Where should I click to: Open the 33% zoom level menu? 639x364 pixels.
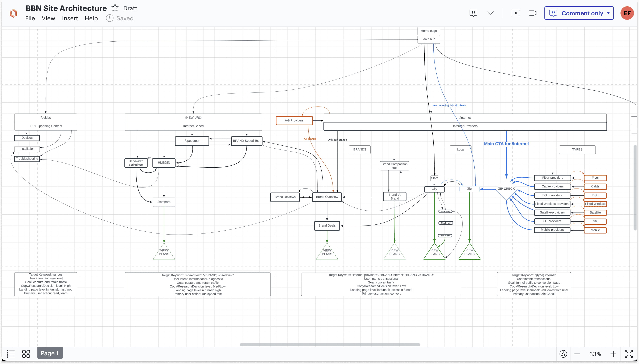point(595,354)
